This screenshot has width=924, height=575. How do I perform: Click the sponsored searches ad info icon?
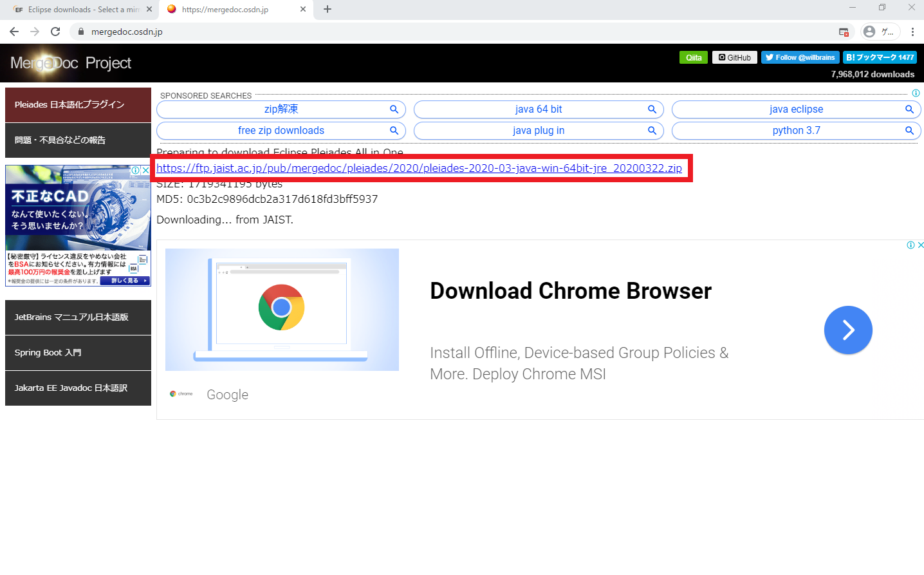point(916,93)
